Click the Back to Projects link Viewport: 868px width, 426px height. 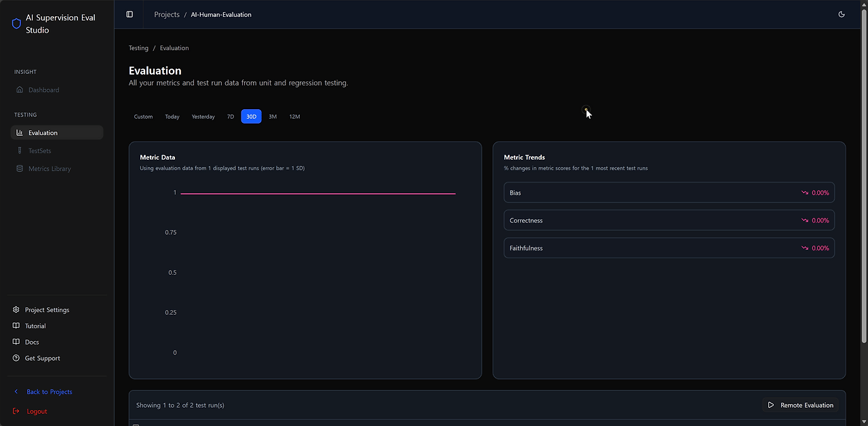tap(48, 391)
